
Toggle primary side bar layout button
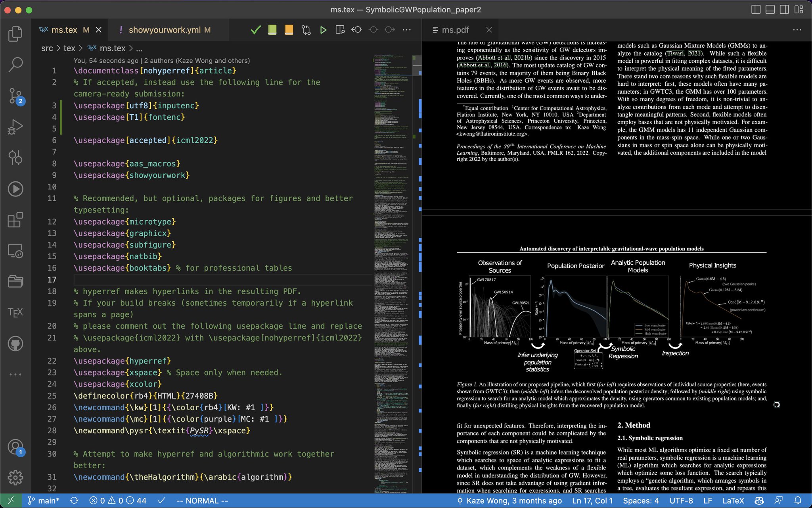pyautogui.click(x=756, y=10)
